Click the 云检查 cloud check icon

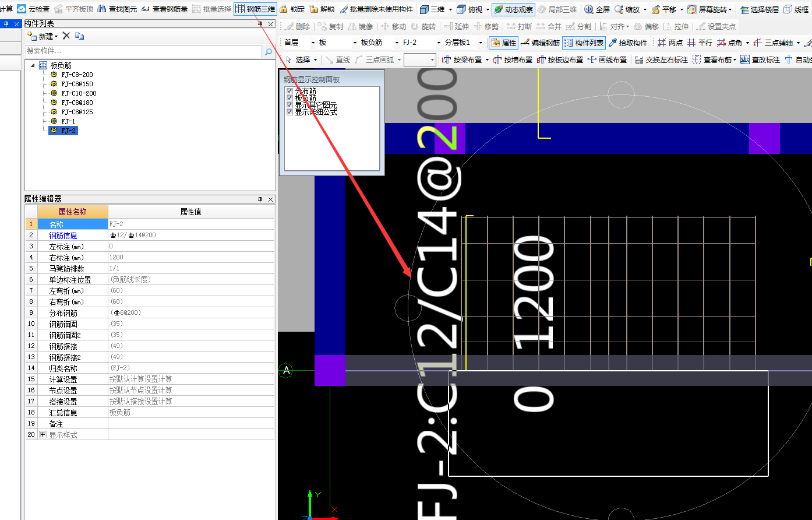pos(22,9)
